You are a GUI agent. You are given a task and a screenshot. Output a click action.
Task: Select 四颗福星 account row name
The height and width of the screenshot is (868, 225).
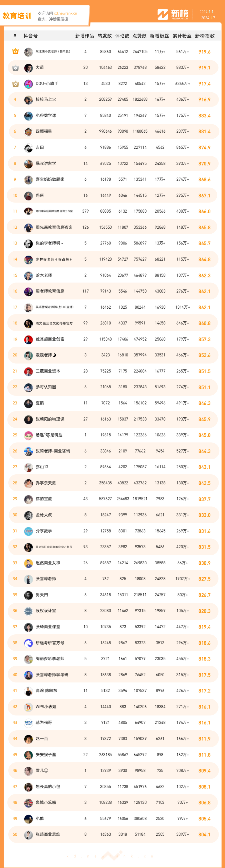[x=44, y=131]
